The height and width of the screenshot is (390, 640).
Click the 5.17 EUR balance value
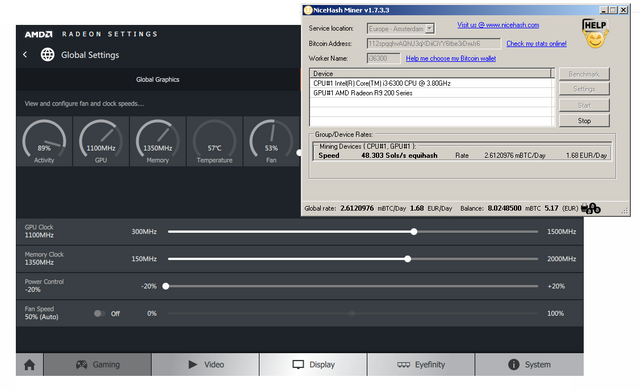pyautogui.click(x=551, y=208)
